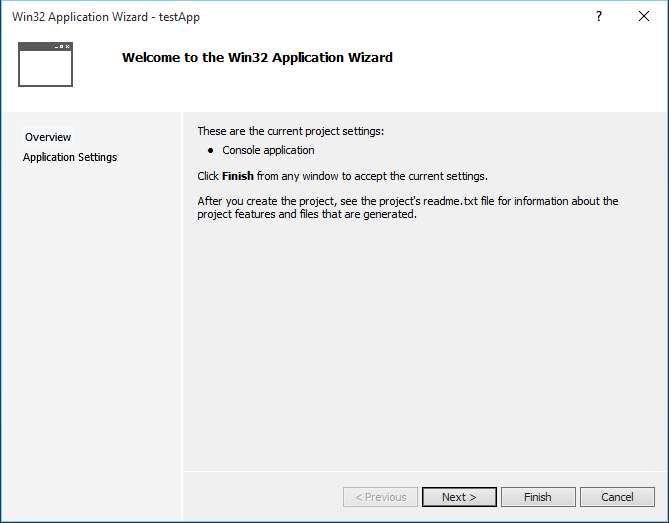Screen dimensions: 669x523
Task: Click the readme.txt information paragraph
Action: tap(407, 207)
